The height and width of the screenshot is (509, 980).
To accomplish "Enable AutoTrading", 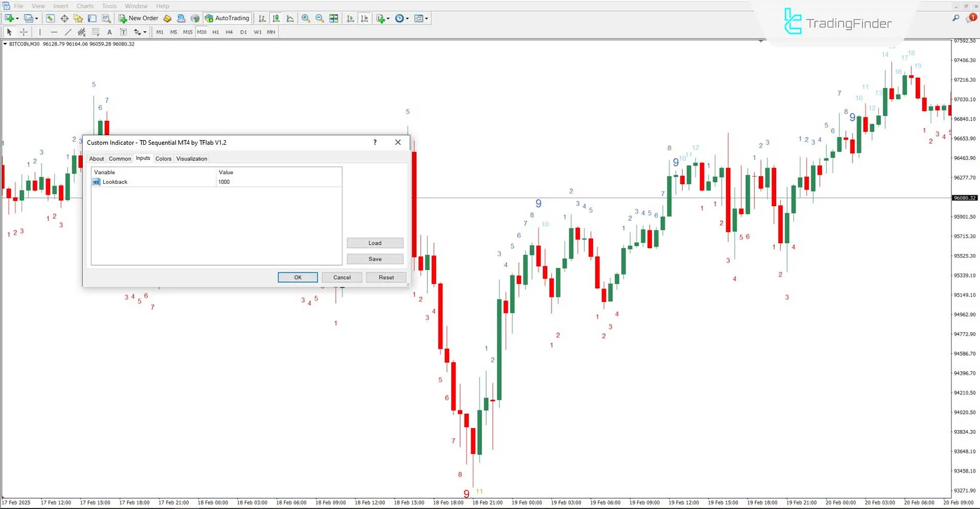I will (x=227, y=18).
